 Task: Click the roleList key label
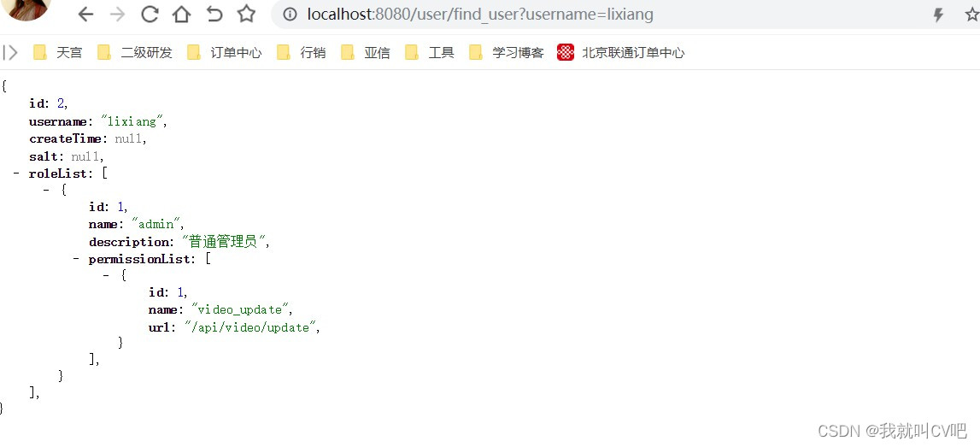pos(60,174)
